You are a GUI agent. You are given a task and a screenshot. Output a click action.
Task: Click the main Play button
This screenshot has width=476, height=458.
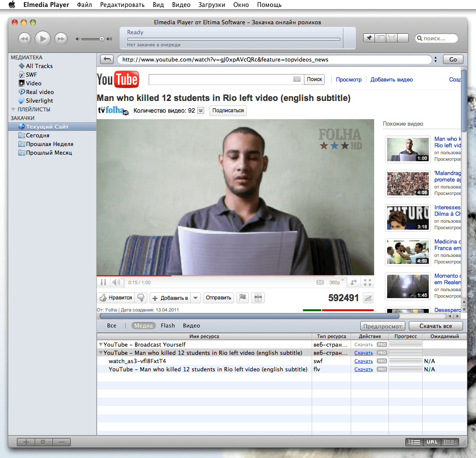(x=43, y=39)
